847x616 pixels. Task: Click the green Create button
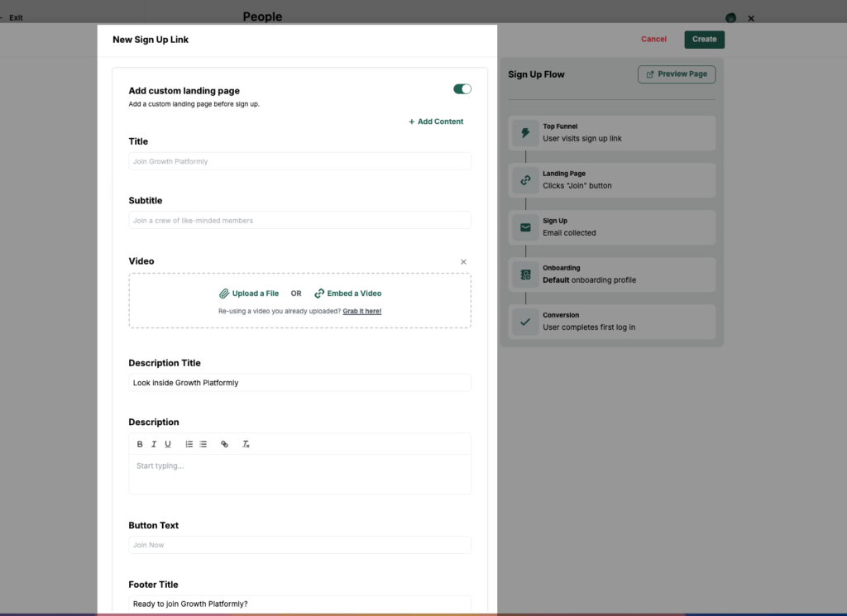[x=705, y=40]
